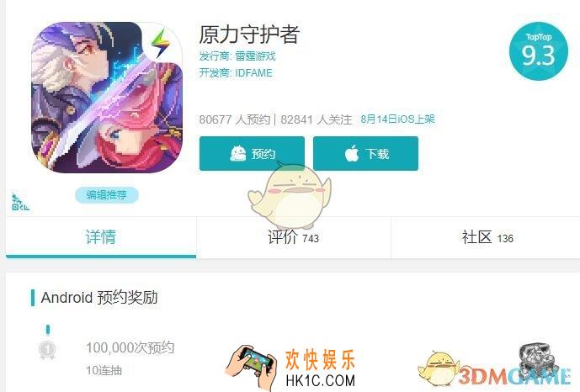Click the 原力守护者 game app icon

tap(107, 98)
